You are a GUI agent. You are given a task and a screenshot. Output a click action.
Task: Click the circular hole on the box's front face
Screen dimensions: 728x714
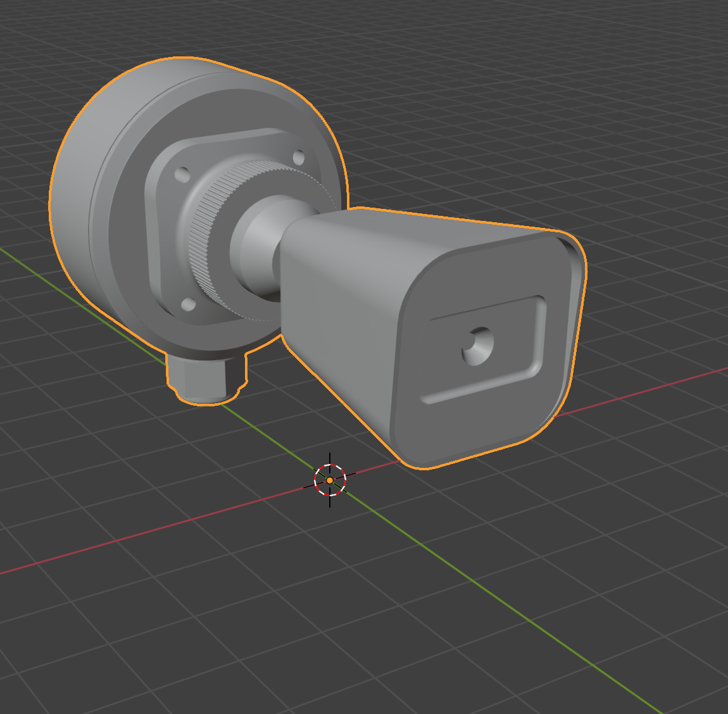(477, 346)
